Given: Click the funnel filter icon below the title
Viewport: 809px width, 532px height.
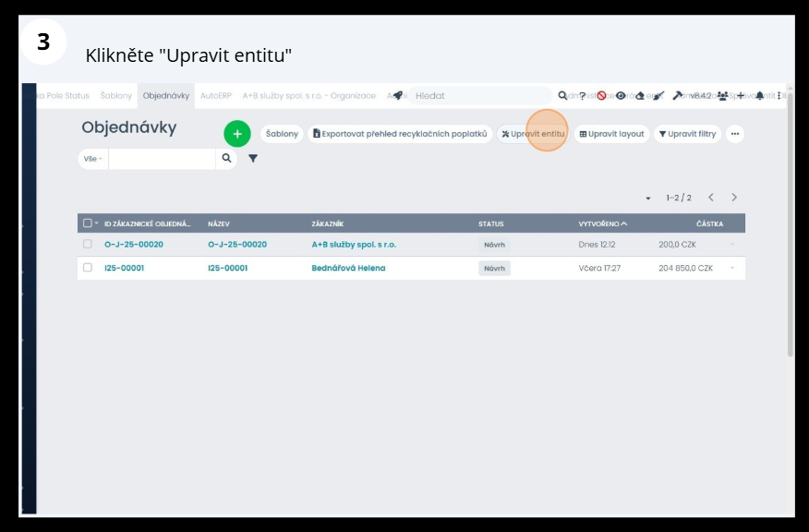Looking at the screenshot, I should pyautogui.click(x=253, y=159).
